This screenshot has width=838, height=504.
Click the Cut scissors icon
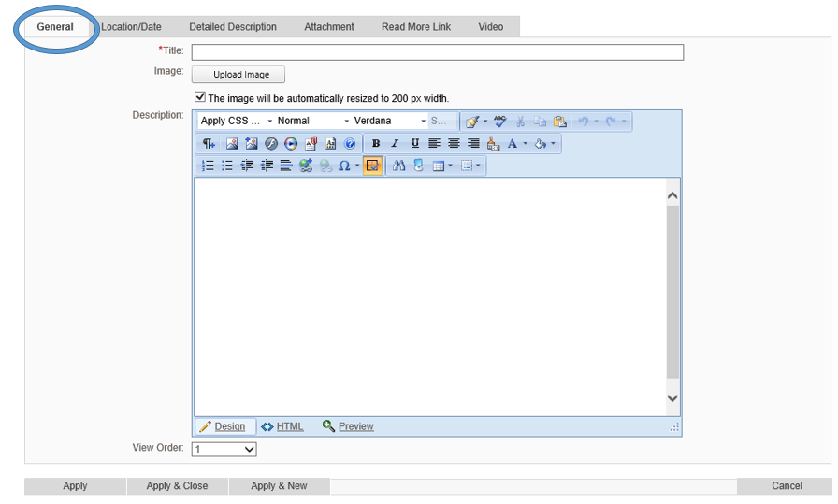point(520,122)
